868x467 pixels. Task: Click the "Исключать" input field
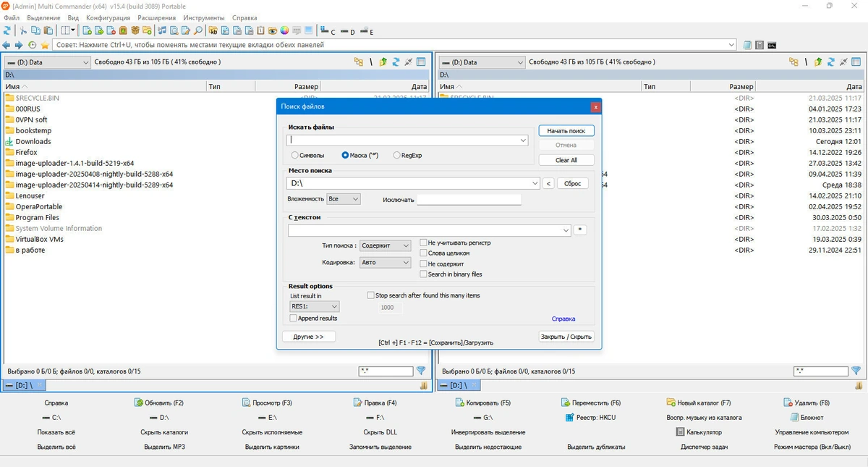pyautogui.click(x=469, y=199)
